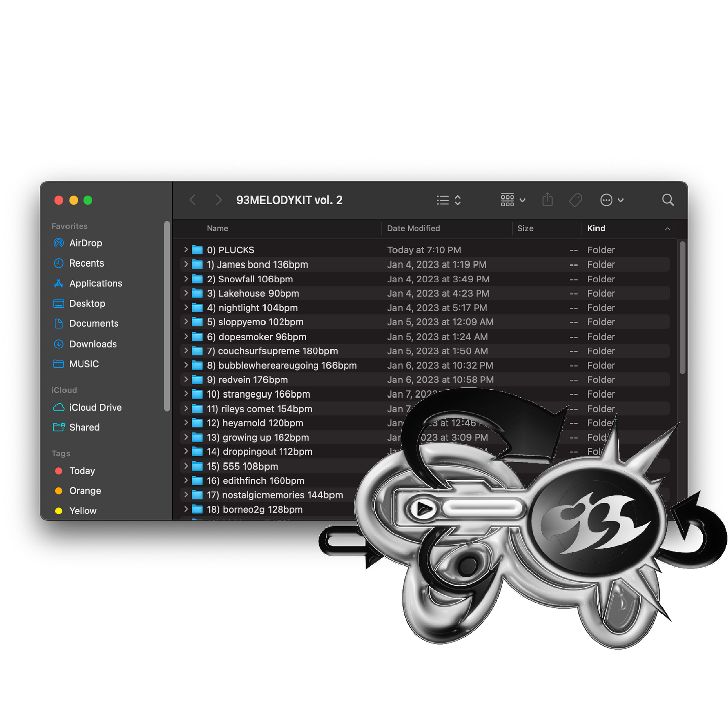The height and width of the screenshot is (728, 728).
Task: Select Recents in the sidebar
Action: click(86, 263)
